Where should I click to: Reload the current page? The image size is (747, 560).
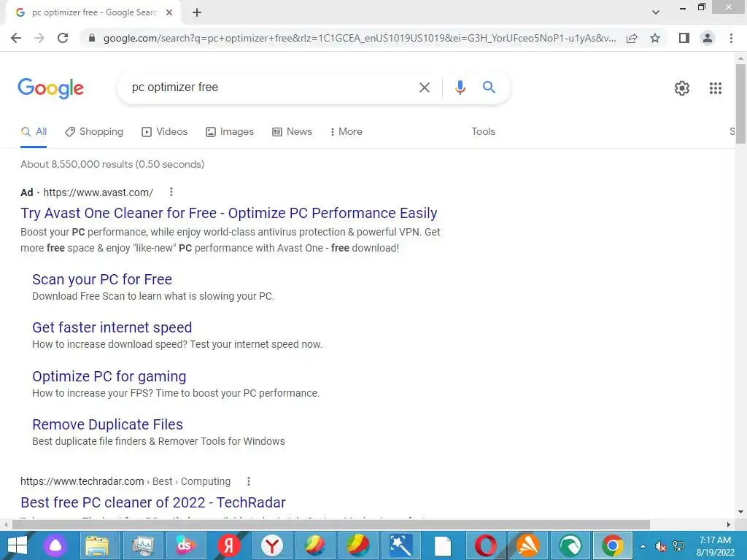[x=63, y=38]
